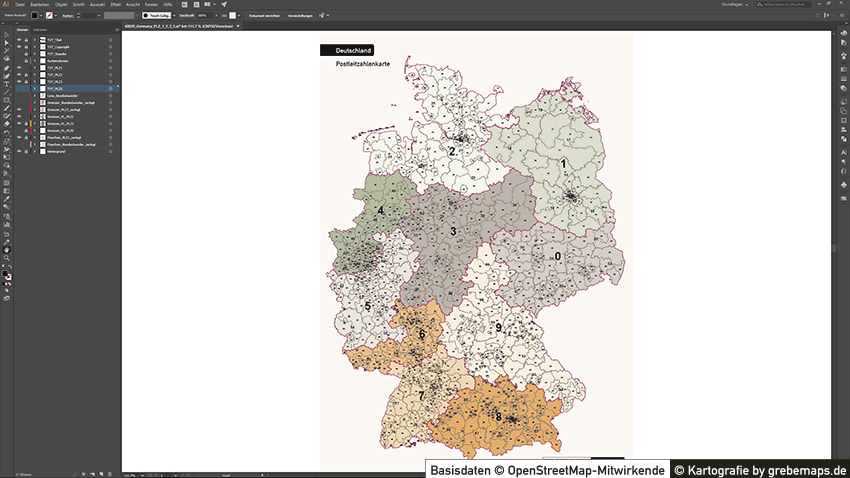
Task: Select the Type tool
Action: click(x=6, y=84)
